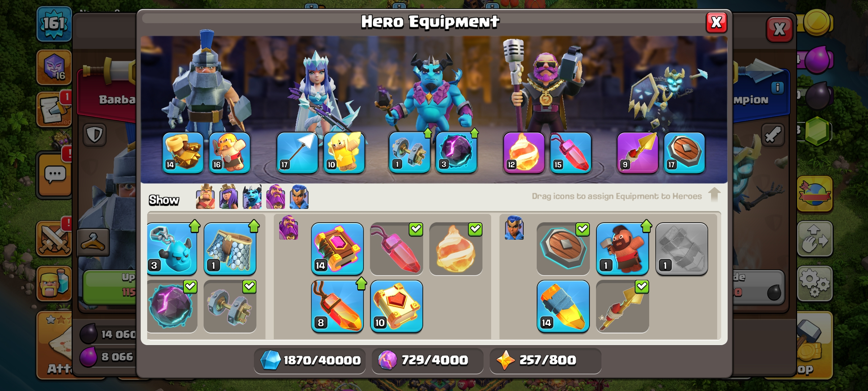
Task: Tap the Starry Ore 257/800 counter
Action: (545, 360)
